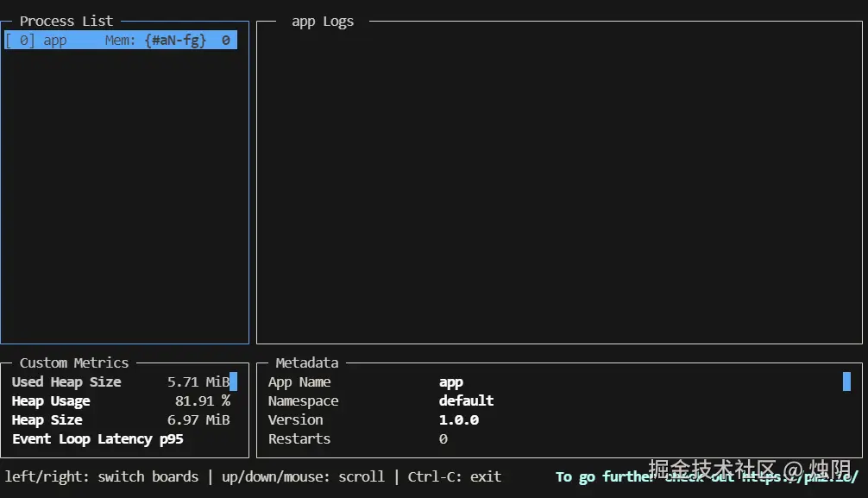This screenshot has width=868, height=498.
Task: Click the '1.0.0' version value
Action: pos(459,420)
